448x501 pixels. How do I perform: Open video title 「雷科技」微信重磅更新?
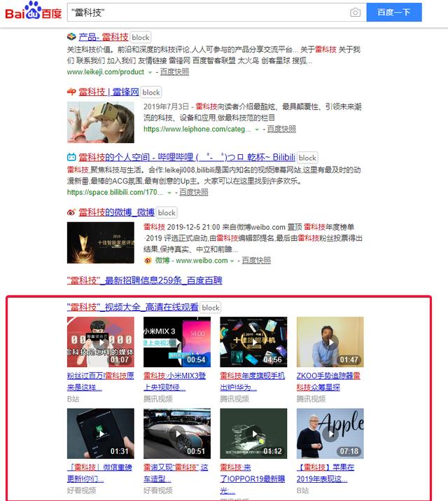point(99,473)
